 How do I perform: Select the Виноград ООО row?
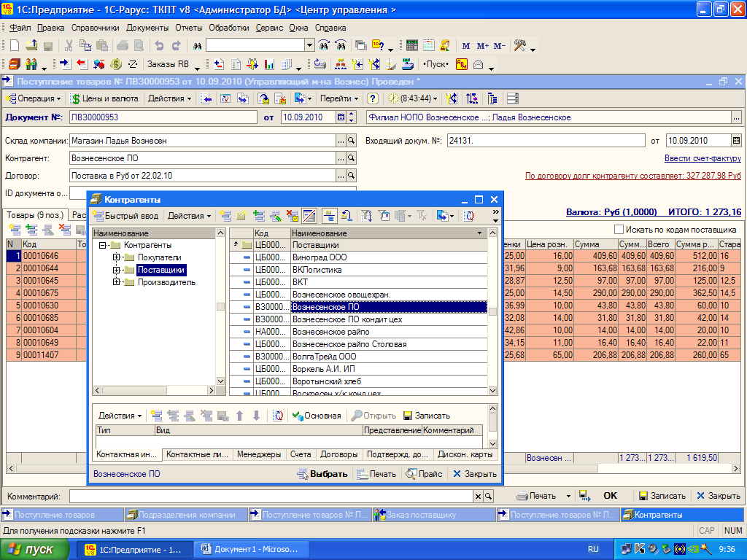(358, 257)
